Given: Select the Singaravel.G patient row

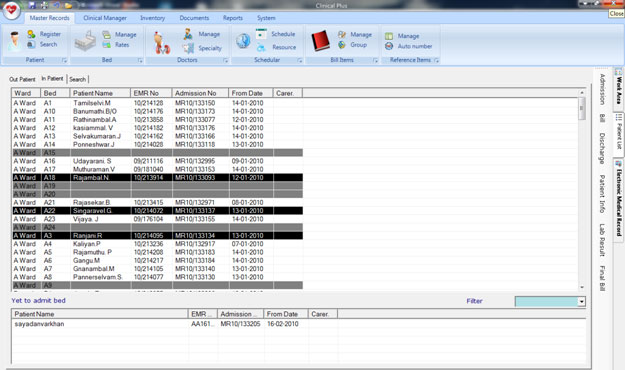Looking at the screenshot, I should pyautogui.click(x=157, y=211).
